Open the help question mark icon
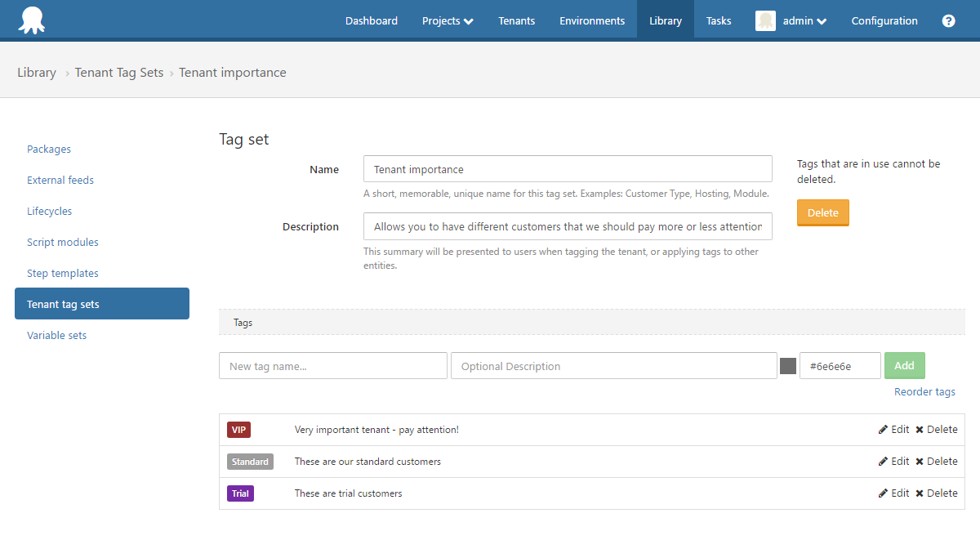The width and height of the screenshot is (980, 558). tap(948, 20)
